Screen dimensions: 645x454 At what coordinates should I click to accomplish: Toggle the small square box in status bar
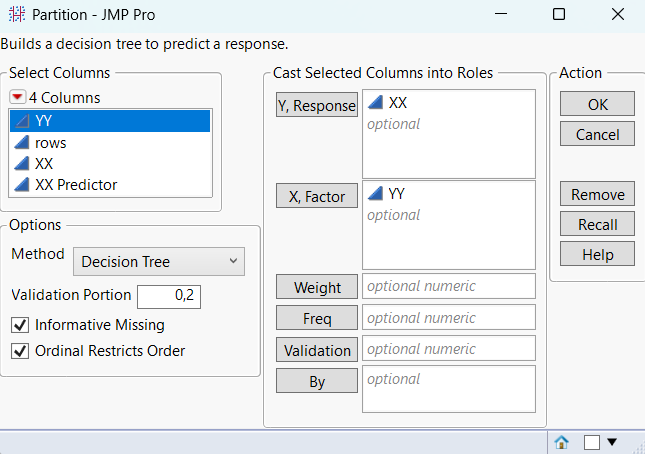click(592, 441)
